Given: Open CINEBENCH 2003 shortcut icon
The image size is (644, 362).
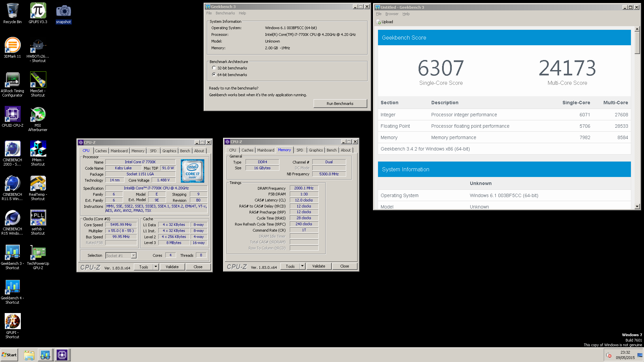Looking at the screenshot, I should click(x=12, y=154).
